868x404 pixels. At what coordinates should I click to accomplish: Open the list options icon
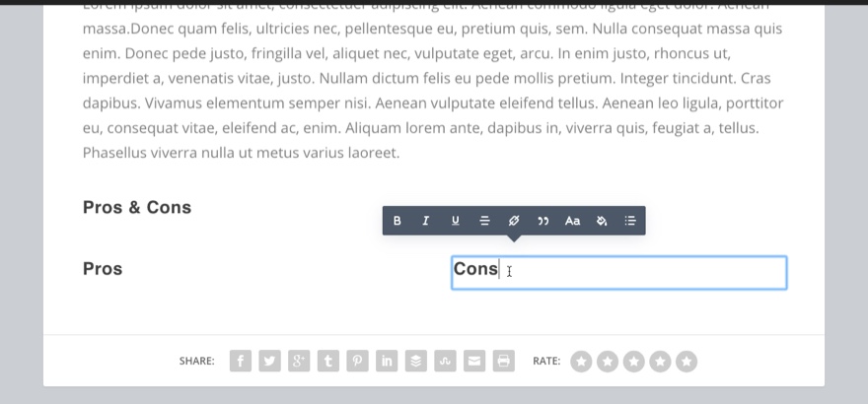[x=630, y=221]
